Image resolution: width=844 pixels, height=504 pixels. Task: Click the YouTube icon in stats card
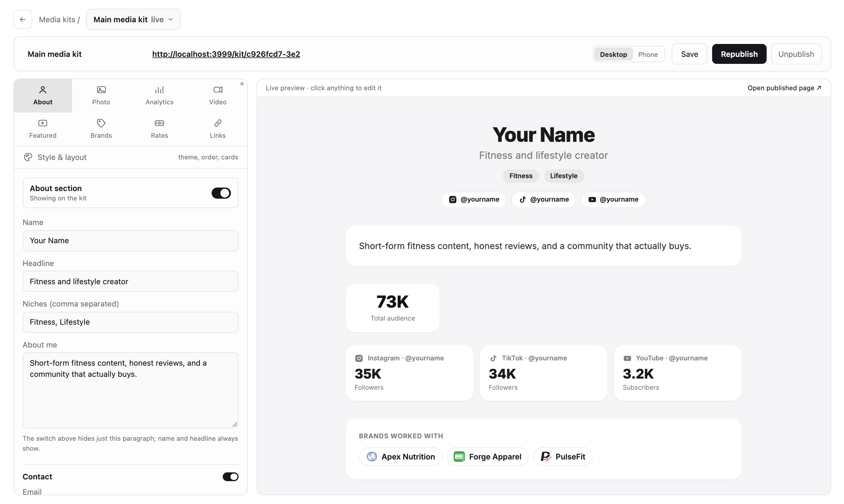coord(627,358)
